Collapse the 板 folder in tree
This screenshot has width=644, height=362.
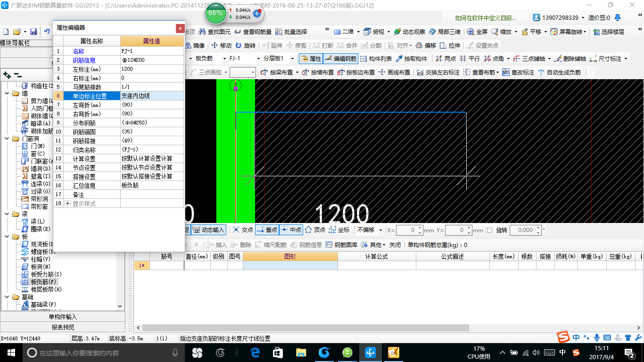click(8, 237)
